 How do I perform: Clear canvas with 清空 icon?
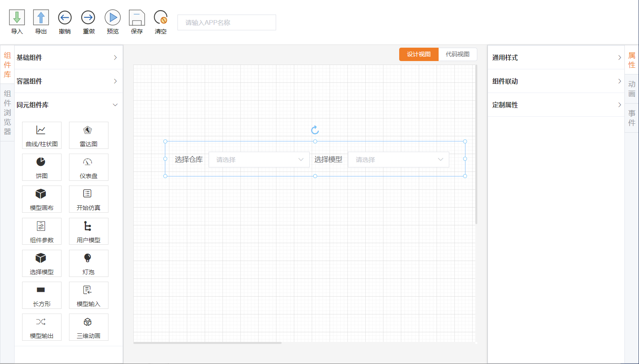point(161,18)
